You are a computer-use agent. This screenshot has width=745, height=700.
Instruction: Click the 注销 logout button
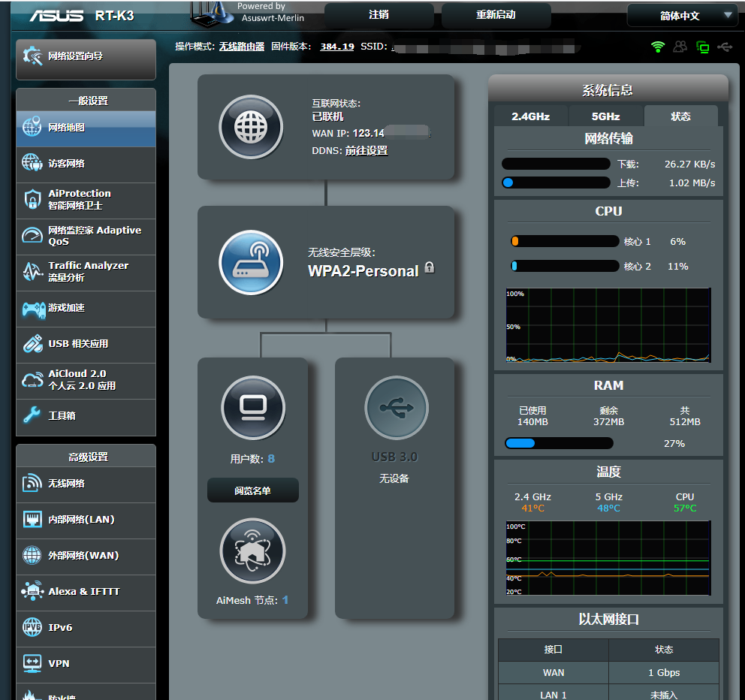click(379, 15)
